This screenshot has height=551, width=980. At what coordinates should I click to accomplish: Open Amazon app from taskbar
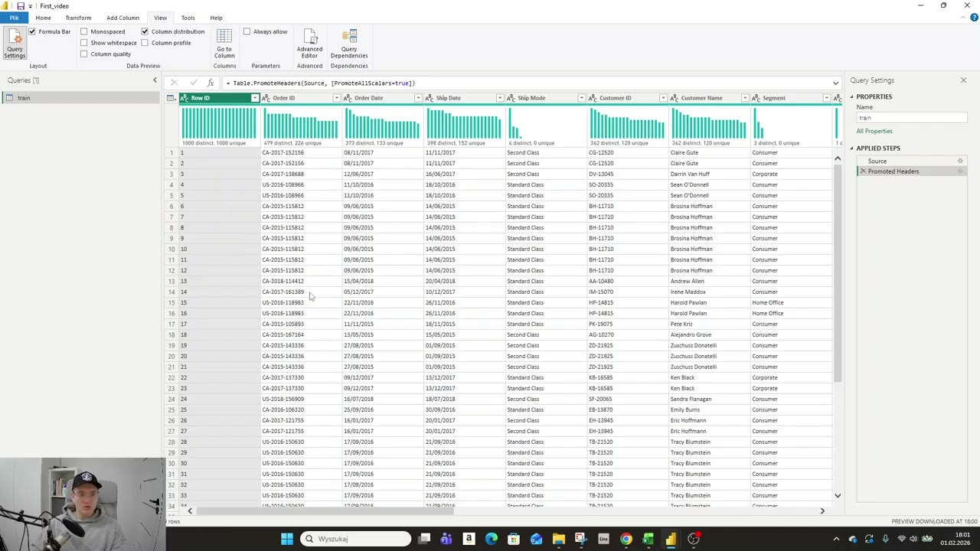pyautogui.click(x=469, y=539)
